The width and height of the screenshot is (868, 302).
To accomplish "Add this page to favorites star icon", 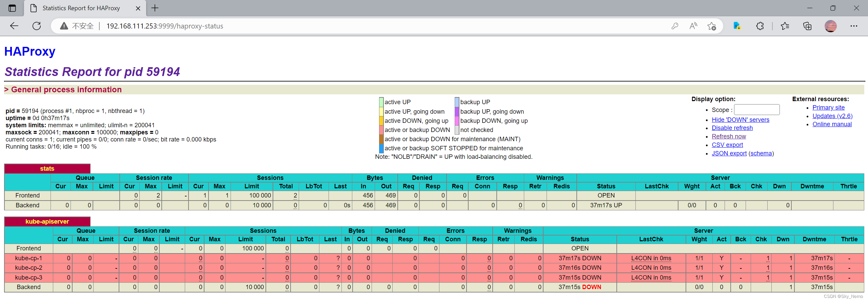I will point(712,26).
